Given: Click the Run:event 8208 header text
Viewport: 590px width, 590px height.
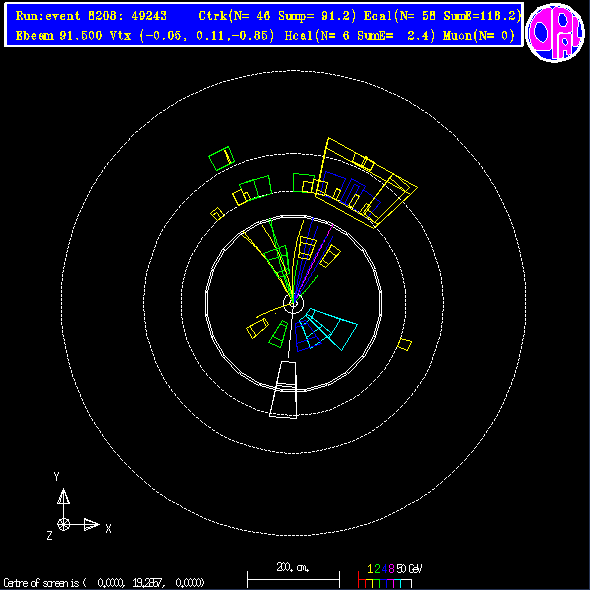Looking at the screenshot, I should coord(91,16).
